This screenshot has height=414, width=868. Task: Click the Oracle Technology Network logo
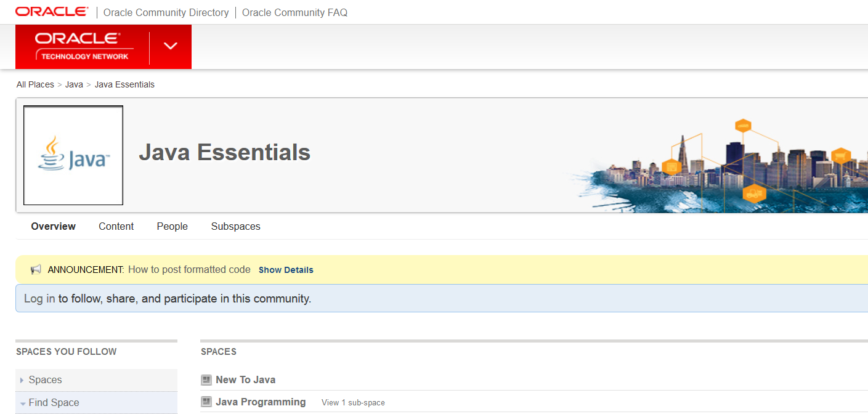click(83, 47)
